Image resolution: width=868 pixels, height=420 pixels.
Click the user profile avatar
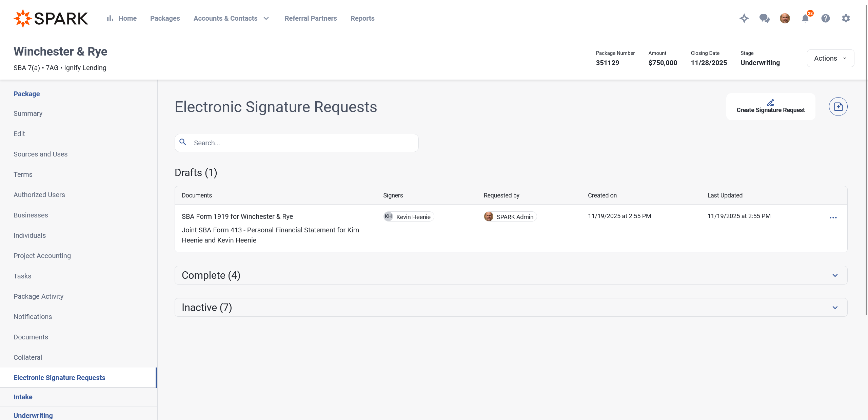click(x=785, y=18)
